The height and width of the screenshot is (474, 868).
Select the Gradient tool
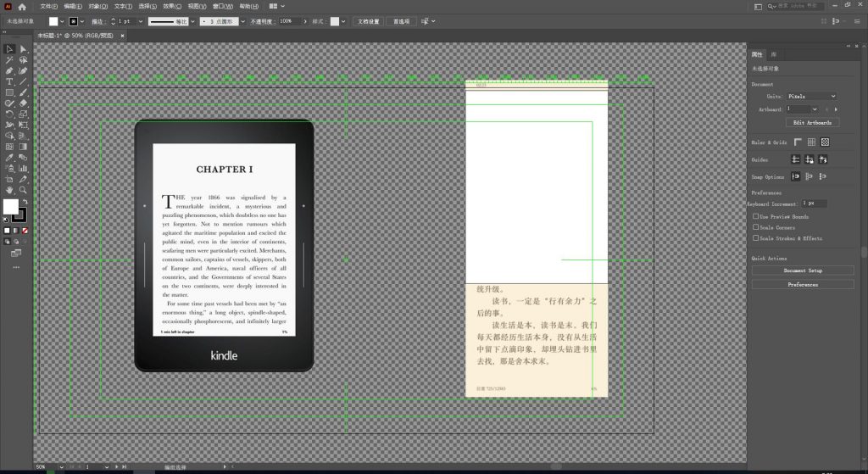coord(23,147)
